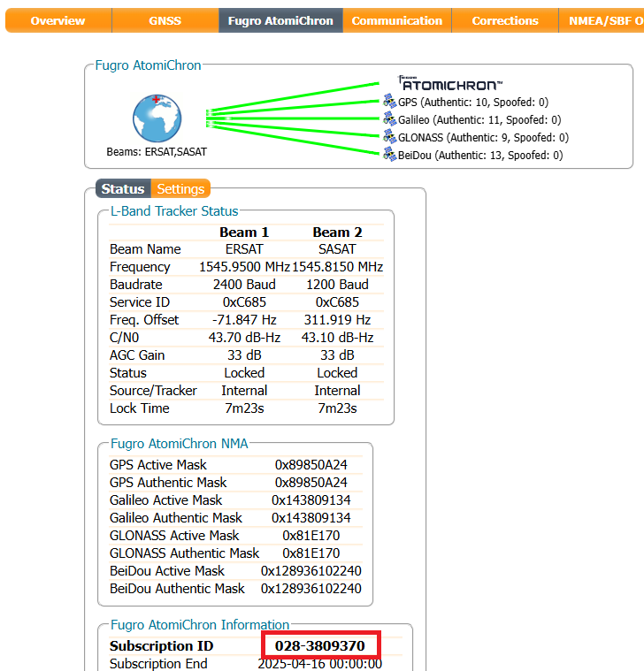Click the -71.847 Hz offset value
Viewport: 644px width, 671px height.
244,320
